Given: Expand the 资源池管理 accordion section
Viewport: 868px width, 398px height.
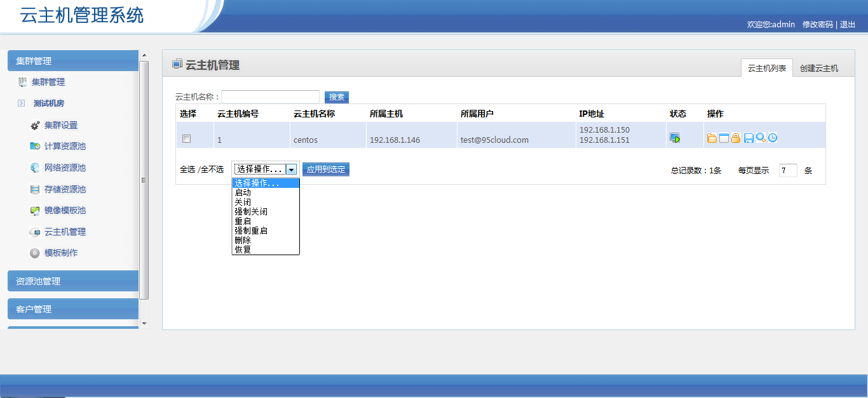Looking at the screenshot, I should tap(72, 281).
